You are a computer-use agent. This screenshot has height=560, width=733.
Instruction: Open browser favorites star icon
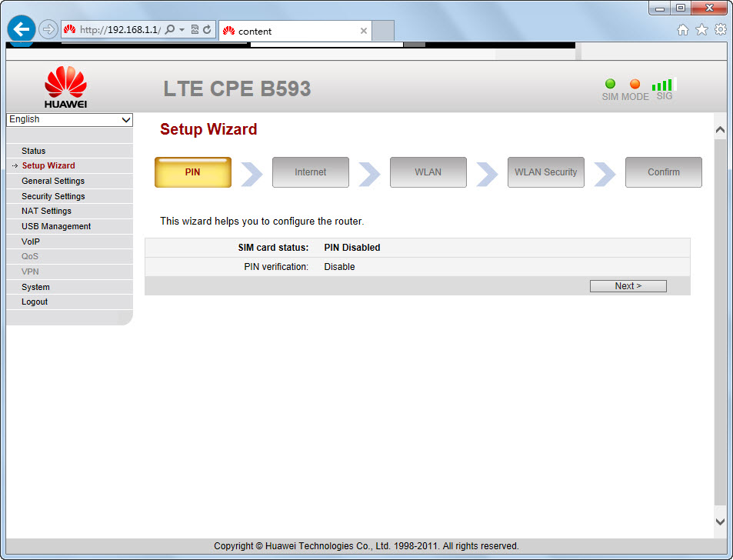[701, 30]
